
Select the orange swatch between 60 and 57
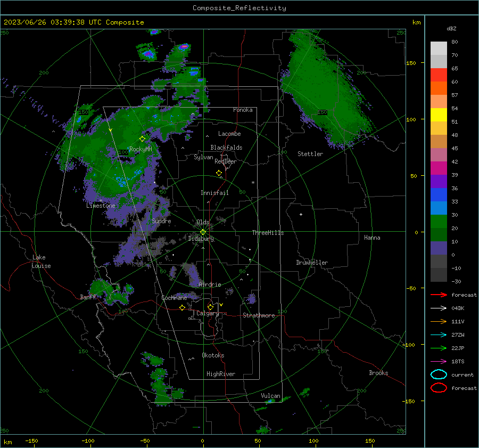point(439,88)
